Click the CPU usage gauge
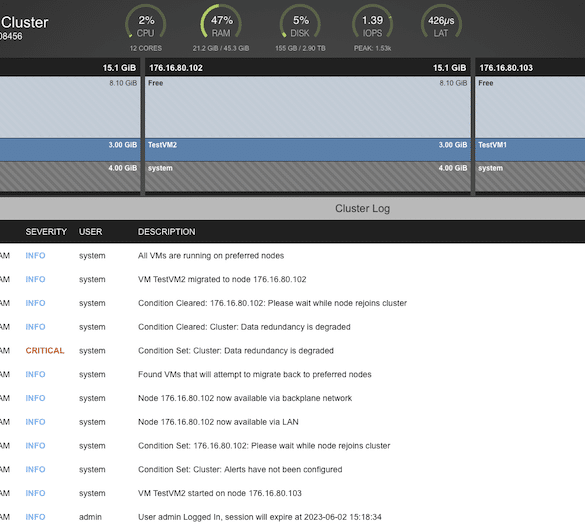This screenshot has width=585, height=524. pos(146,22)
